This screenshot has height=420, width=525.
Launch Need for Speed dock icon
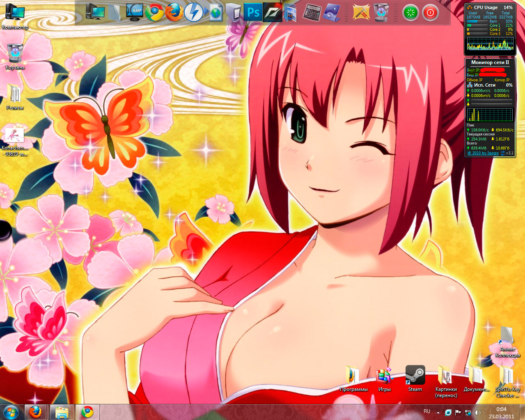point(272,13)
